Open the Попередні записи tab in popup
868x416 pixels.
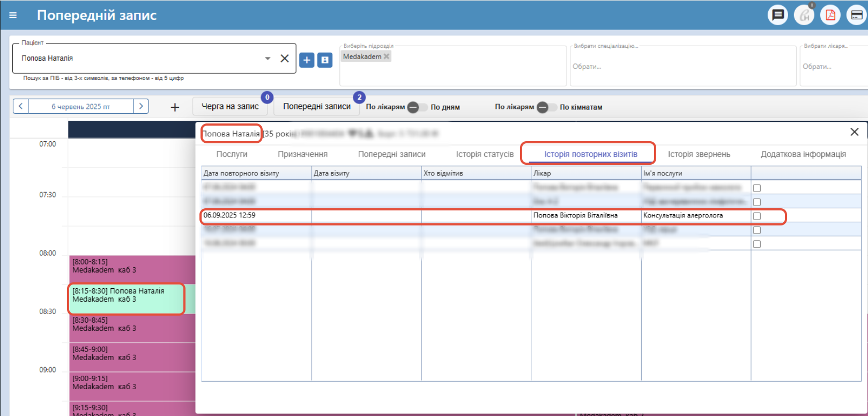(392, 154)
